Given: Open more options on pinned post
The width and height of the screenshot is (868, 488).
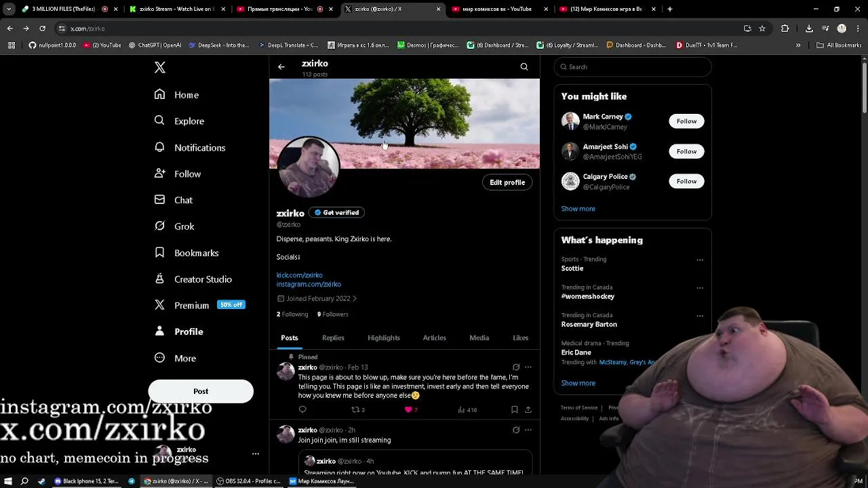Looking at the screenshot, I should pos(528,367).
